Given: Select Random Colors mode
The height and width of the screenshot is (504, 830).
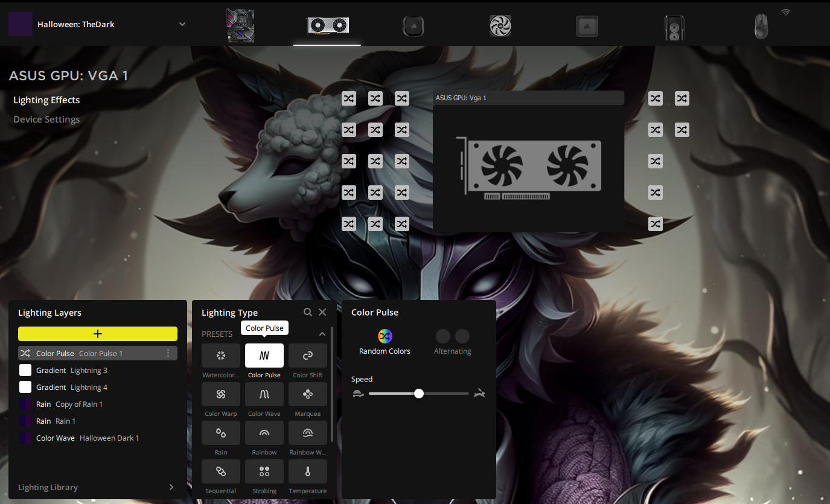Looking at the screenshot, I should tap(385, 342).
